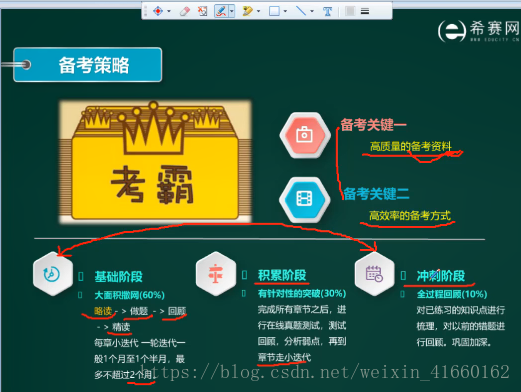Click the 章节走小迭代 text line
521x392 pixels.
click(284, 357)
